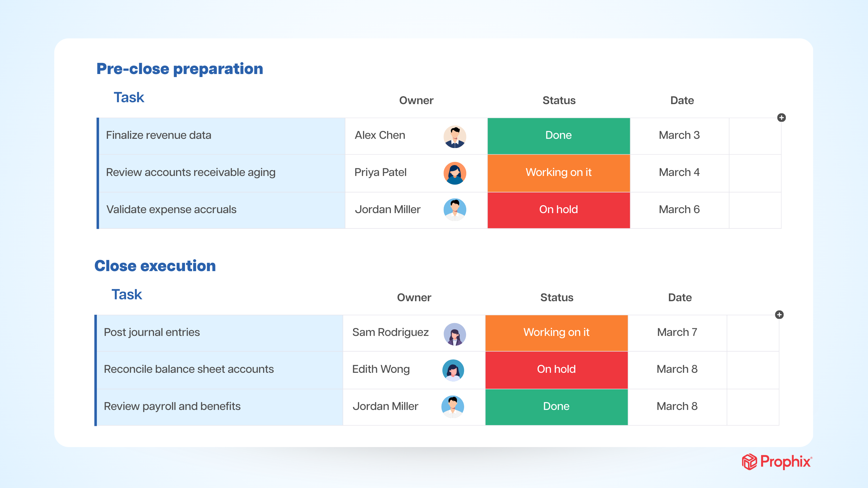
Task: Select Alex Chen's avatar
Action: [x=455, y=136]
